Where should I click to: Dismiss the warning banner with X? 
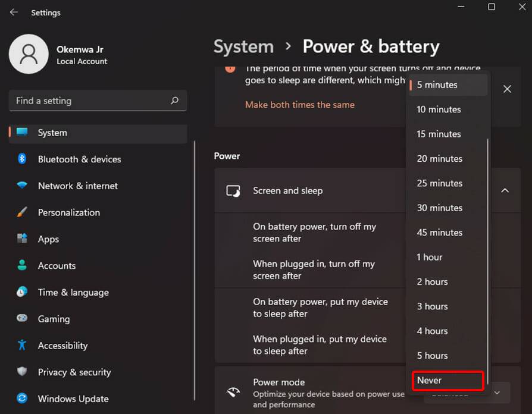pos(507,89)
